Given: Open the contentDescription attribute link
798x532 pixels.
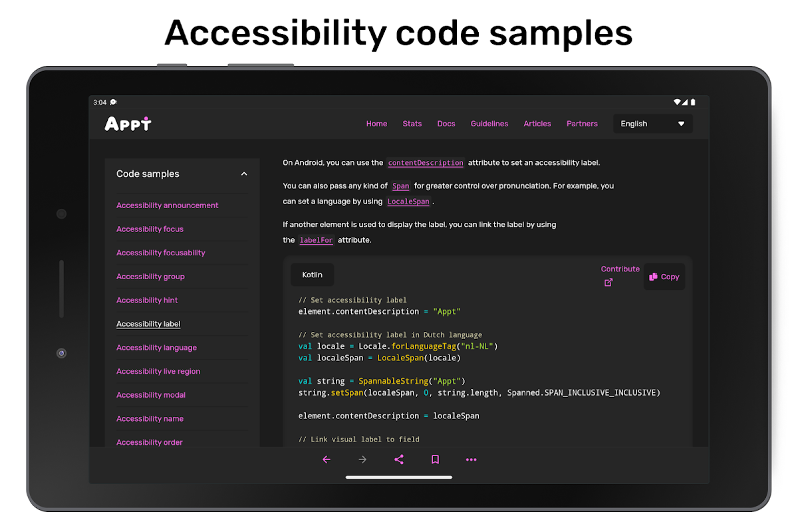Looking at the screenshot, I should click(426, 163).
